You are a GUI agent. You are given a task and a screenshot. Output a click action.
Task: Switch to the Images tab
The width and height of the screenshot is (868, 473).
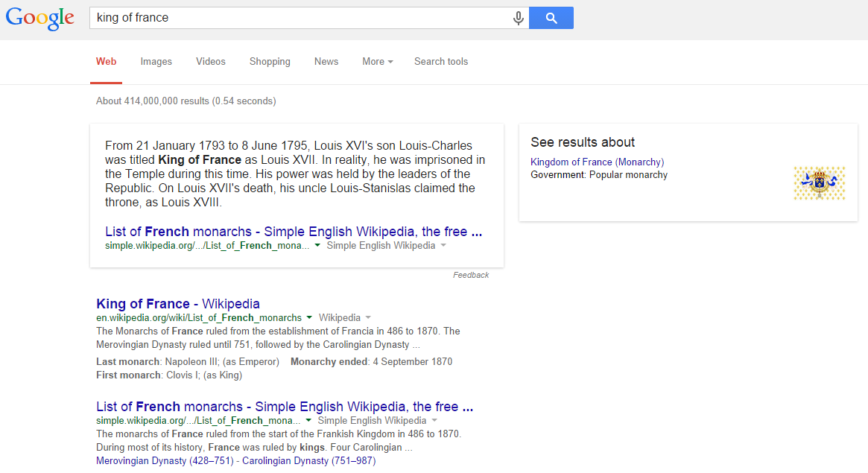pyautogui.click(x=156, y=62)
